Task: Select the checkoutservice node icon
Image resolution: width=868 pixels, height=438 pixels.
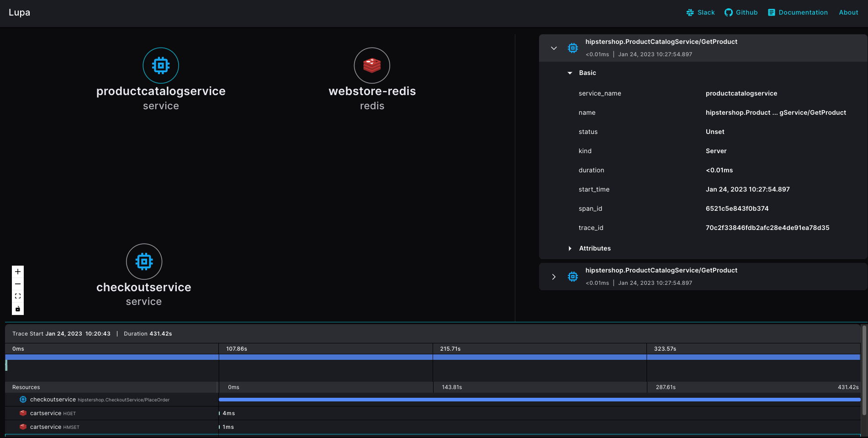Action: pos(143,262)
